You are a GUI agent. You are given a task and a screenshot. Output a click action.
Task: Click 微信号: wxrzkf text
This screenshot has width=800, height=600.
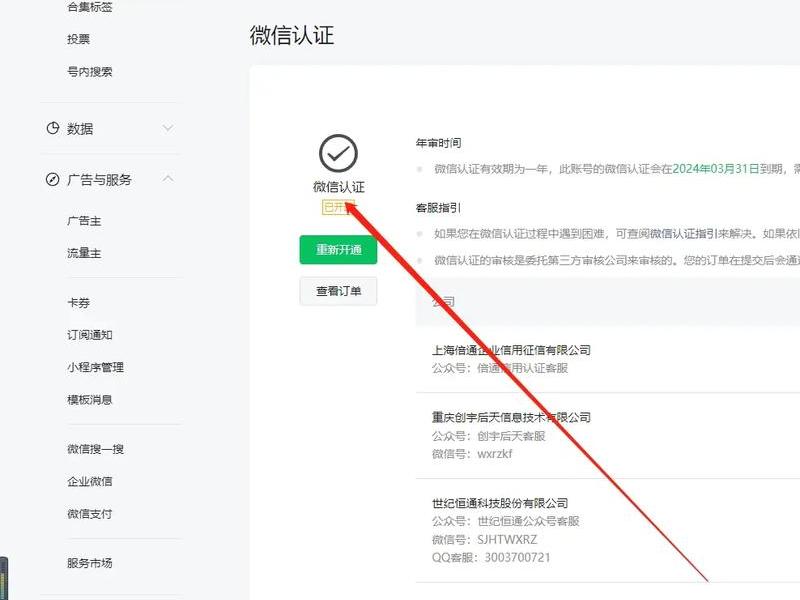click(x=472, y=454)
